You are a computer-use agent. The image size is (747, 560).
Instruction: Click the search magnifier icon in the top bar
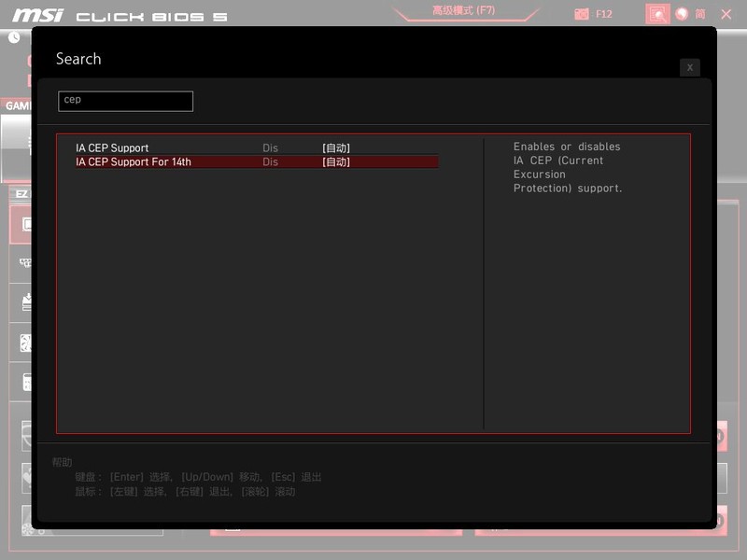(x=657, y=14)
